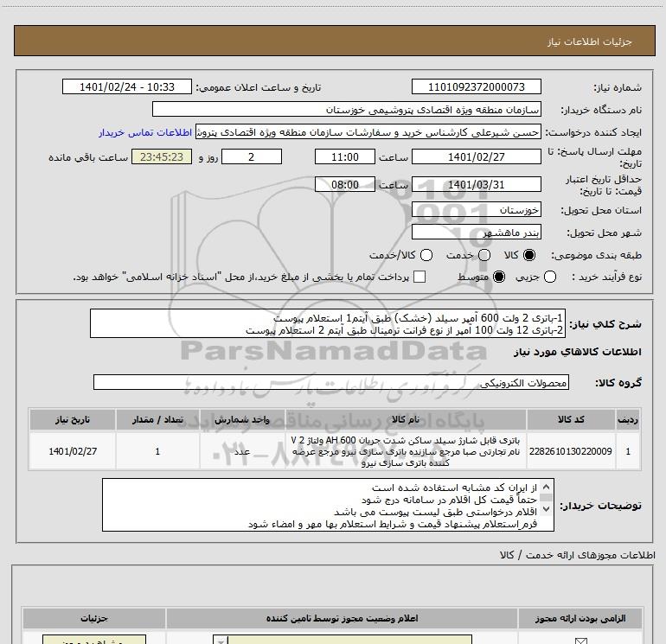Select the کالا/خدمت radio button
The width and height of the screenshot is (666, 644).
426,255
